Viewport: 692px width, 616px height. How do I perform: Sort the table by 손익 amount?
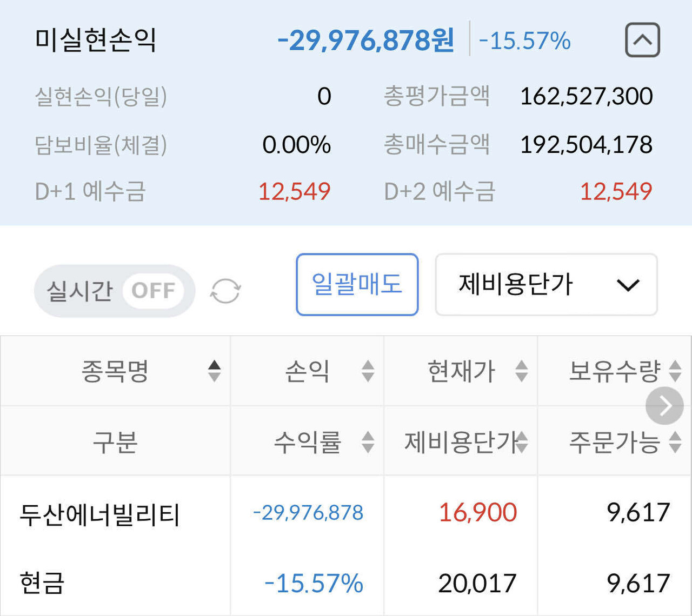pos(367,371)
